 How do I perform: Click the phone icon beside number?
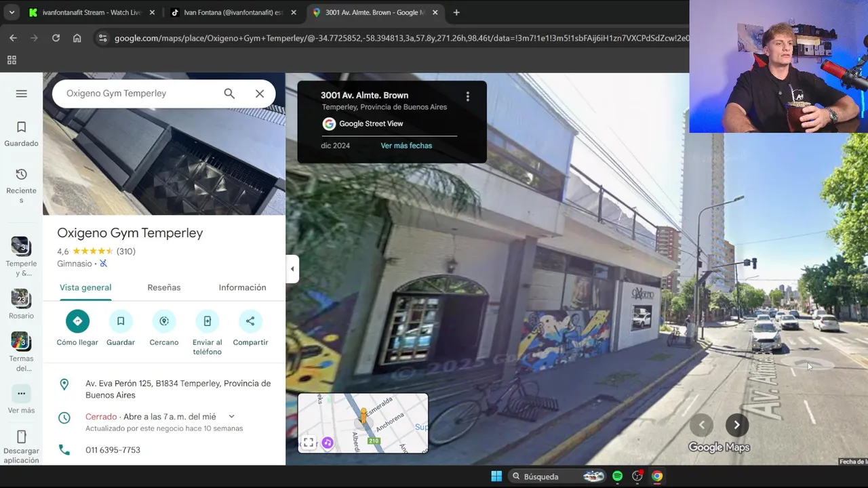pos(64,450)
